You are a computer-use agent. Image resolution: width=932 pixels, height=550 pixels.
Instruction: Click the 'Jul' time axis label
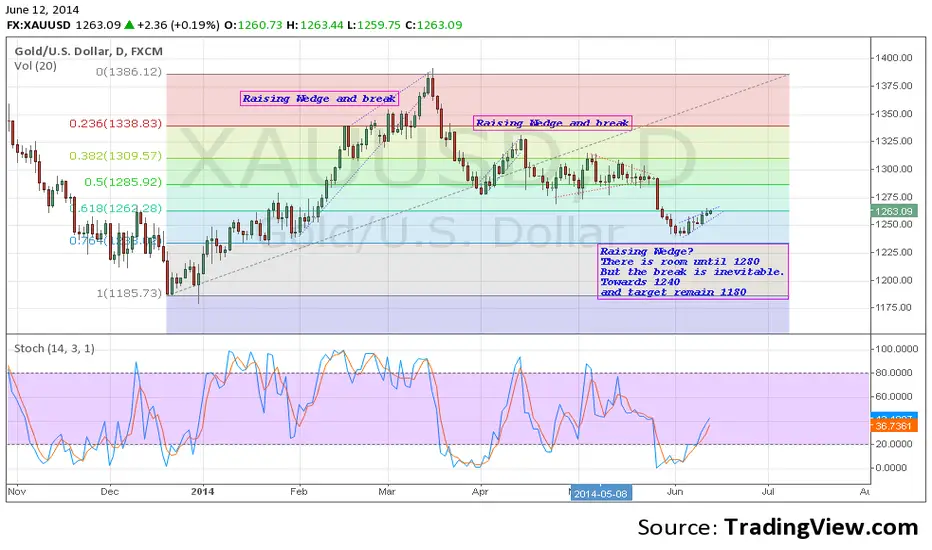[x=768, y=492]
